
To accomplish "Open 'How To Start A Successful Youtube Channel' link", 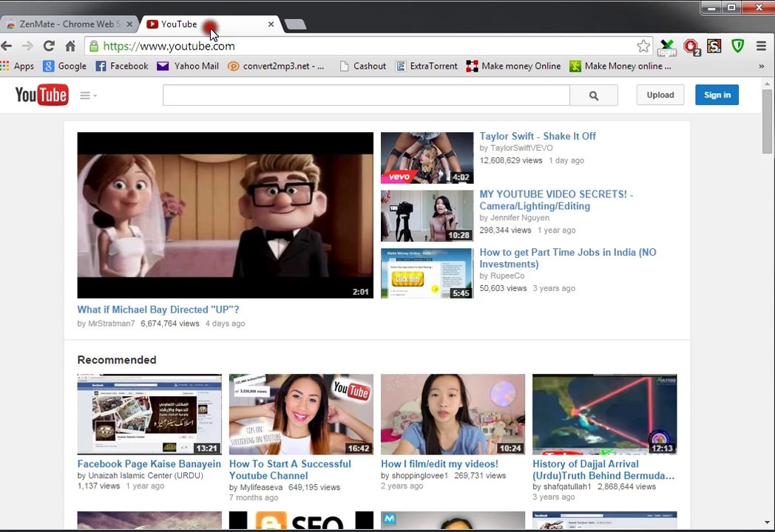I will pos(290,470).
